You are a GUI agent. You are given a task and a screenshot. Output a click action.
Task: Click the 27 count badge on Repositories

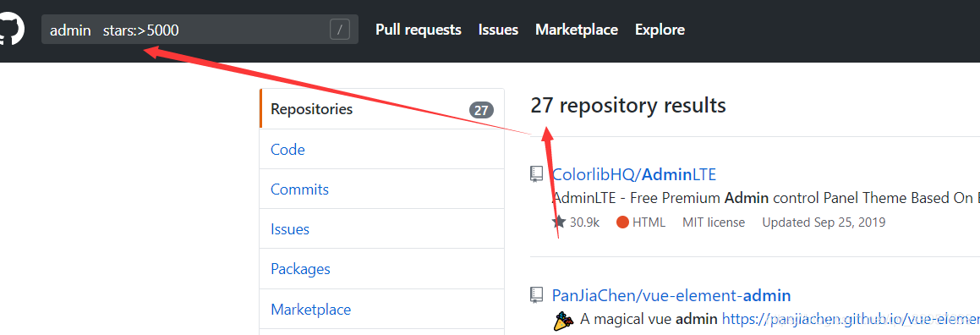481,111
